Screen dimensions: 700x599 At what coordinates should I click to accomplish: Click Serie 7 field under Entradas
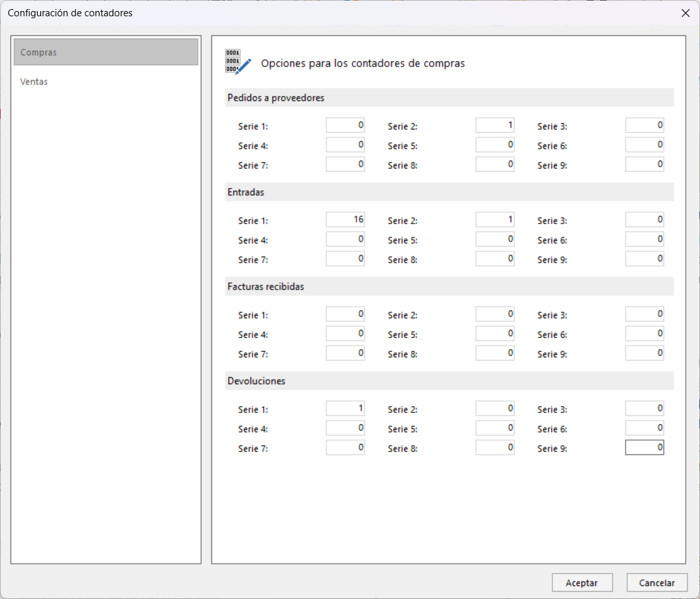click(345, 258)
